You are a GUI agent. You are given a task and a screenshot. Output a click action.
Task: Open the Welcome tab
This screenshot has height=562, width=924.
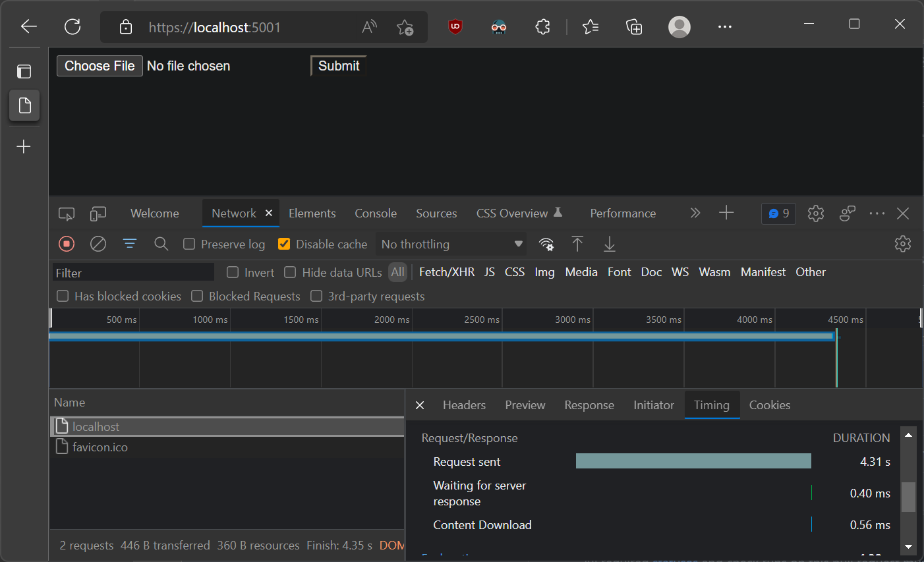(x=154, y=213)
